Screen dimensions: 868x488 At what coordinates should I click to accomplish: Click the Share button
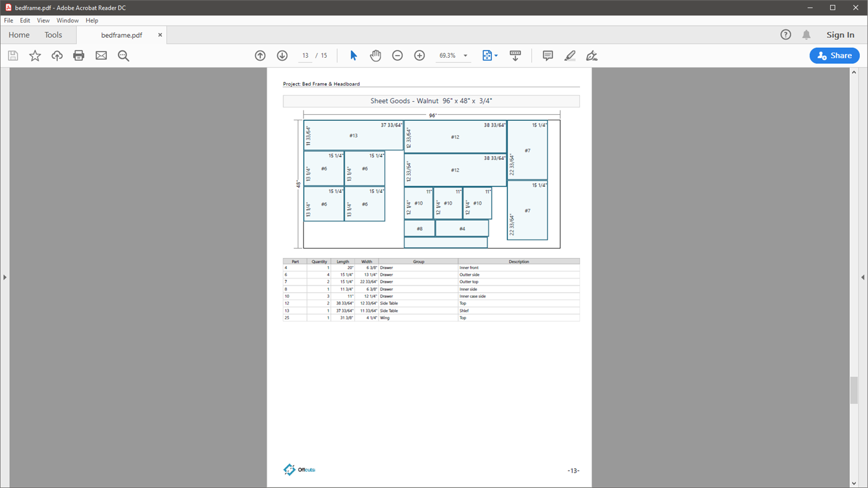coord(834,56)
